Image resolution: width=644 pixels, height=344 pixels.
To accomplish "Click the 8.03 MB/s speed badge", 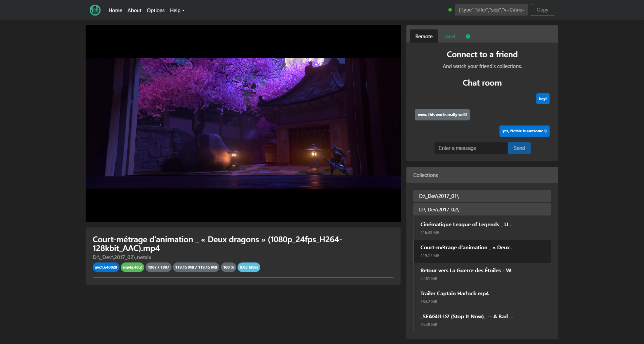I will 249,267.
